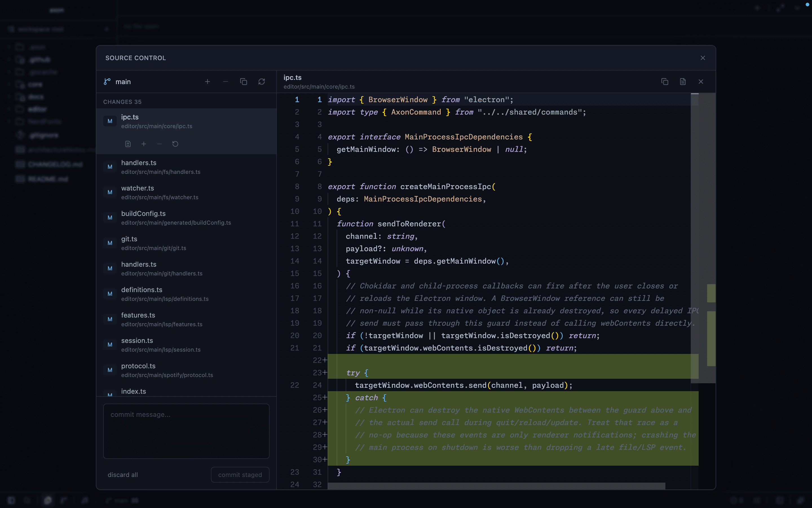Click the ipc.ts title in the diff header
Screen dimensions: 812x508
coord(292,78)
